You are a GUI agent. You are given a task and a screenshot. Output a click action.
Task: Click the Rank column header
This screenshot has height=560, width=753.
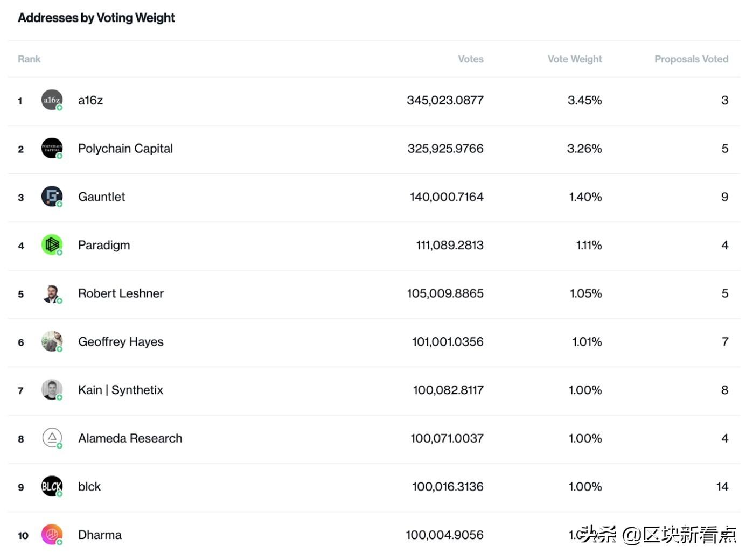point(29,59)
